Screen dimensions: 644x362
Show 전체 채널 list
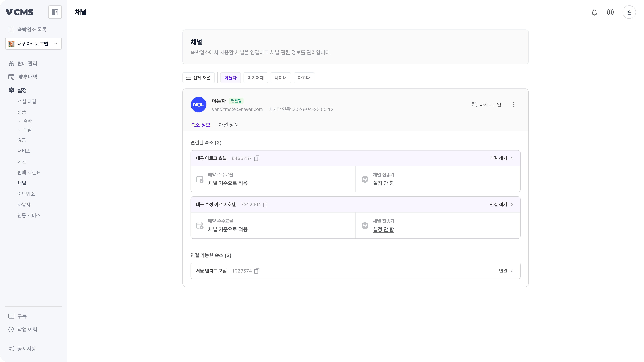198,78
